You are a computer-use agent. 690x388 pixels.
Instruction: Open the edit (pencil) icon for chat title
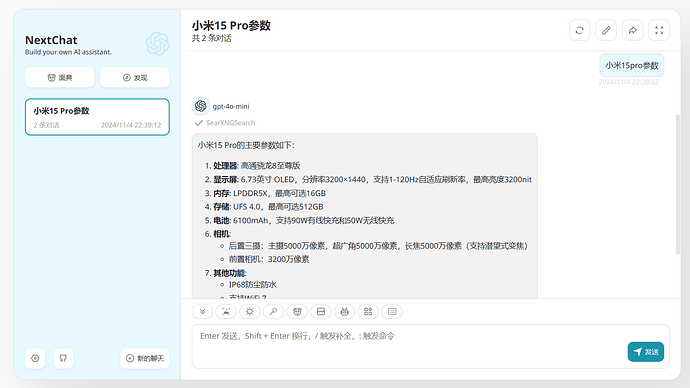606,30
